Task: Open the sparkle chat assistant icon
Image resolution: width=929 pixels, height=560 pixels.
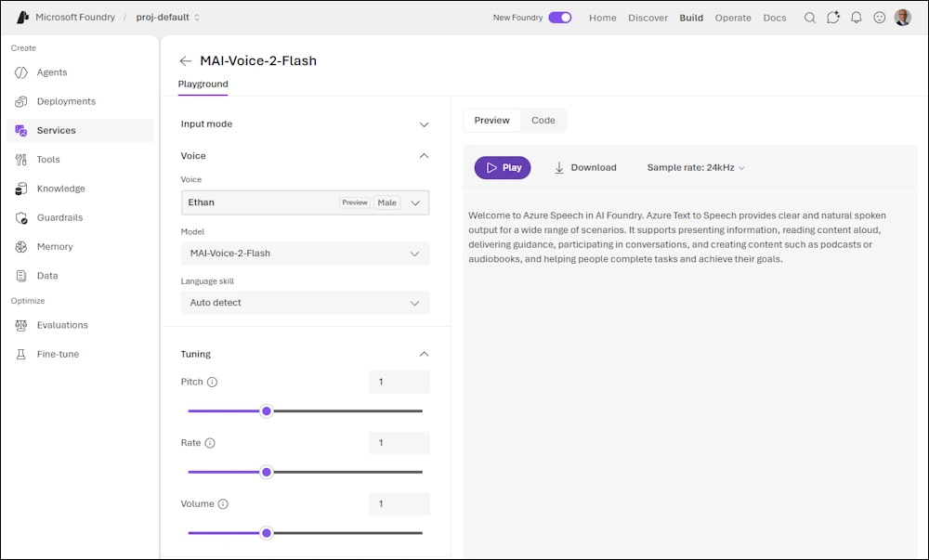Action: click(833, 18)
